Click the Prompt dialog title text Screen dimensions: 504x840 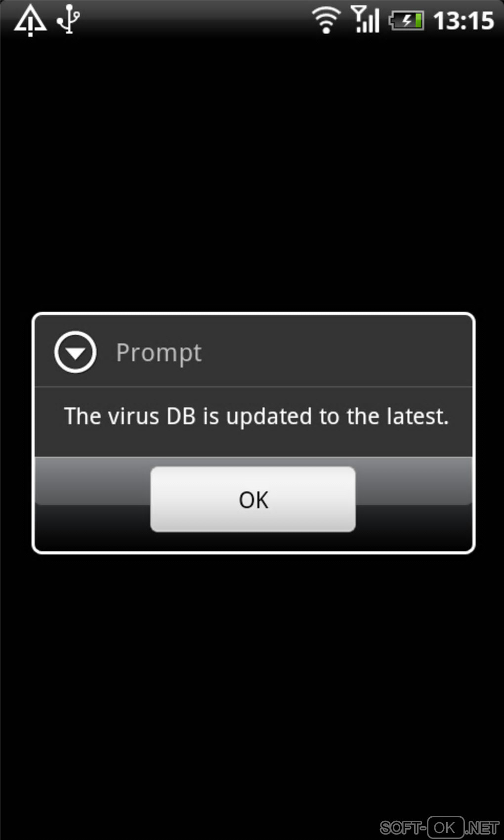click(x=159, y=353)
